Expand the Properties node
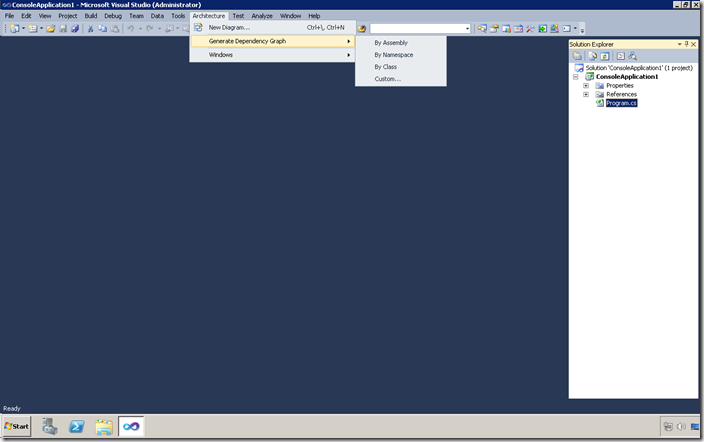 point(586,86)
